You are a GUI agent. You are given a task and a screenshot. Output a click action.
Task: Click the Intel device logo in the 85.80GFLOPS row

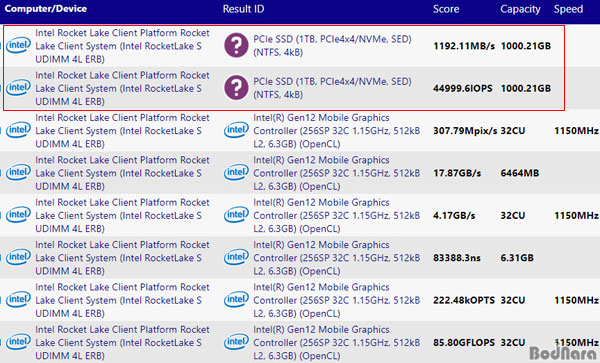click(18, 342)
